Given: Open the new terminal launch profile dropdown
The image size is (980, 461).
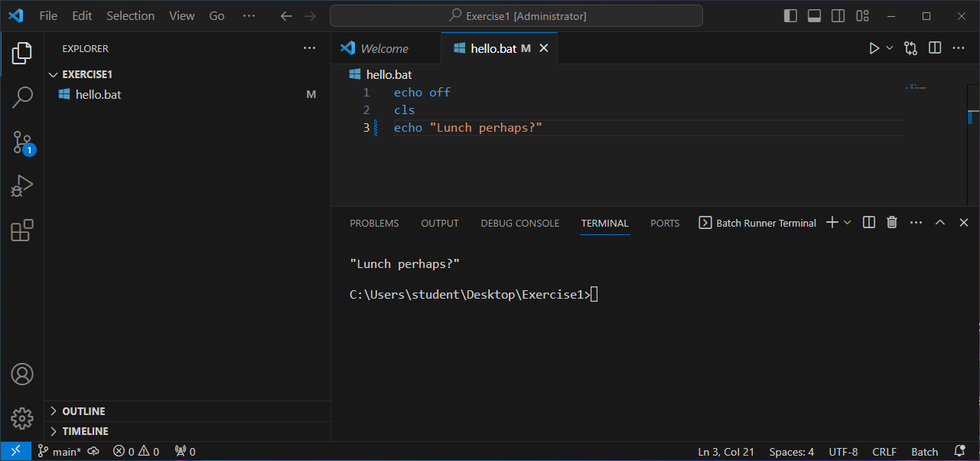Looking at the screenshot, I should (x=848, y=223).
